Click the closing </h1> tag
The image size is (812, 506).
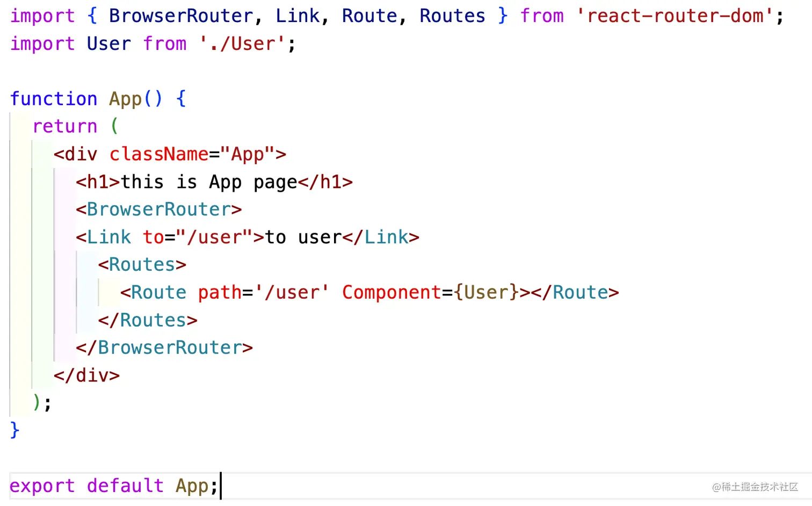(325, 182)
